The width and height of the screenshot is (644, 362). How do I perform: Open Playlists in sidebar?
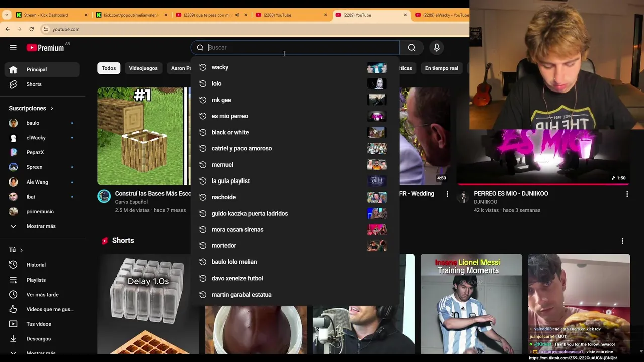click(42, 280)
